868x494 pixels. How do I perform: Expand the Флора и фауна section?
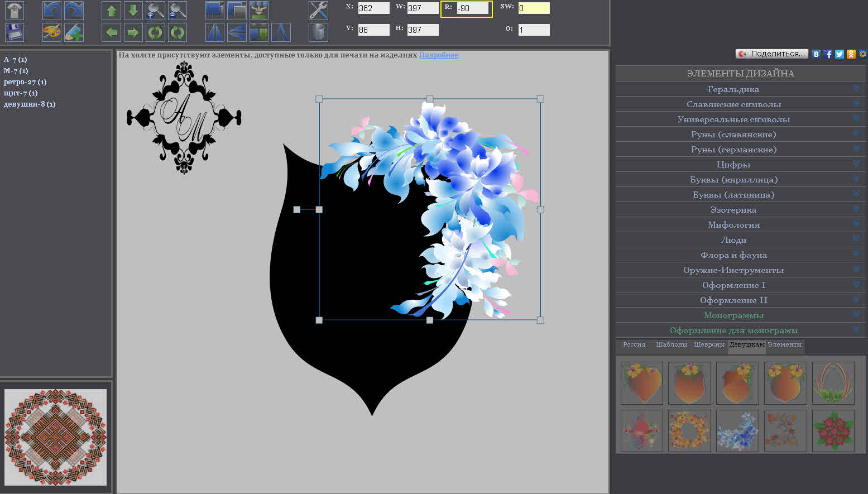(x=733, y=255)
